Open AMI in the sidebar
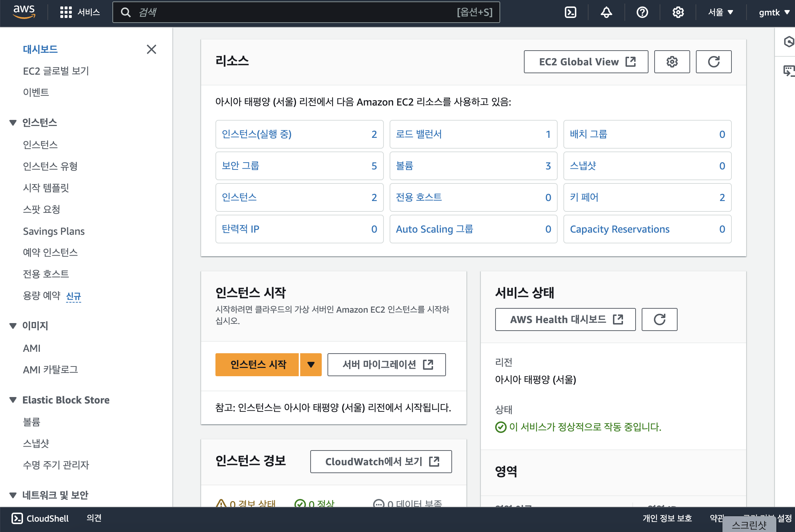Viewport: 795px width, 532px height. tap(32, 348)
